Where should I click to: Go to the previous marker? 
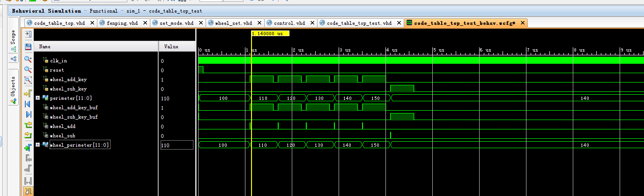[28, 158]
